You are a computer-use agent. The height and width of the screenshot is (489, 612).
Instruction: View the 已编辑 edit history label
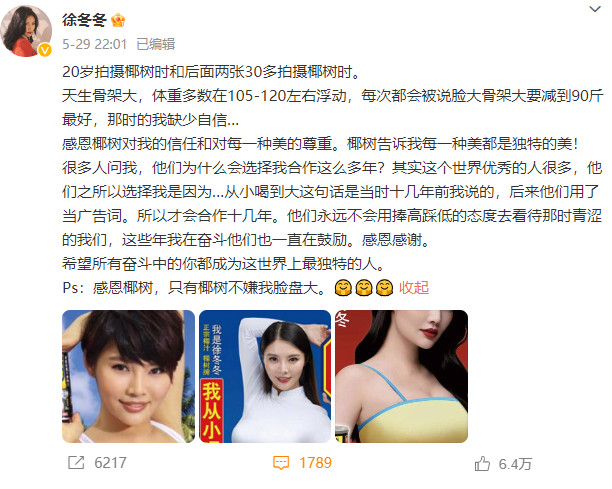[x=156, y=44]
